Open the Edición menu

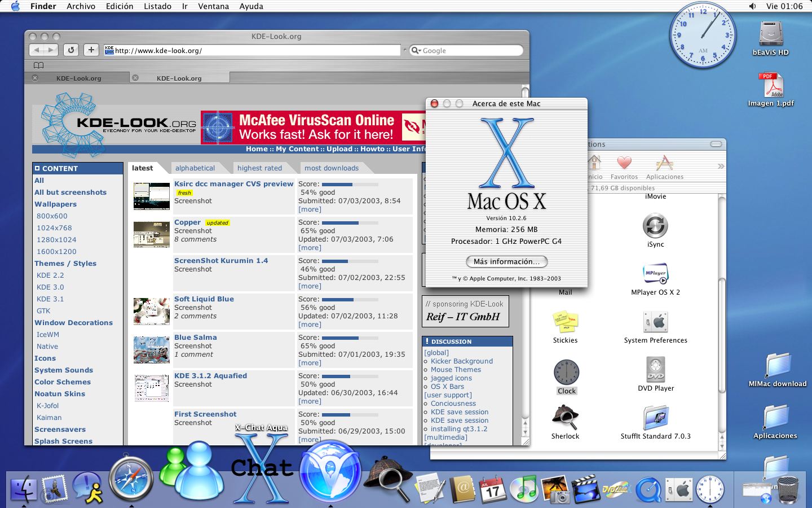(x=120, y=6)
